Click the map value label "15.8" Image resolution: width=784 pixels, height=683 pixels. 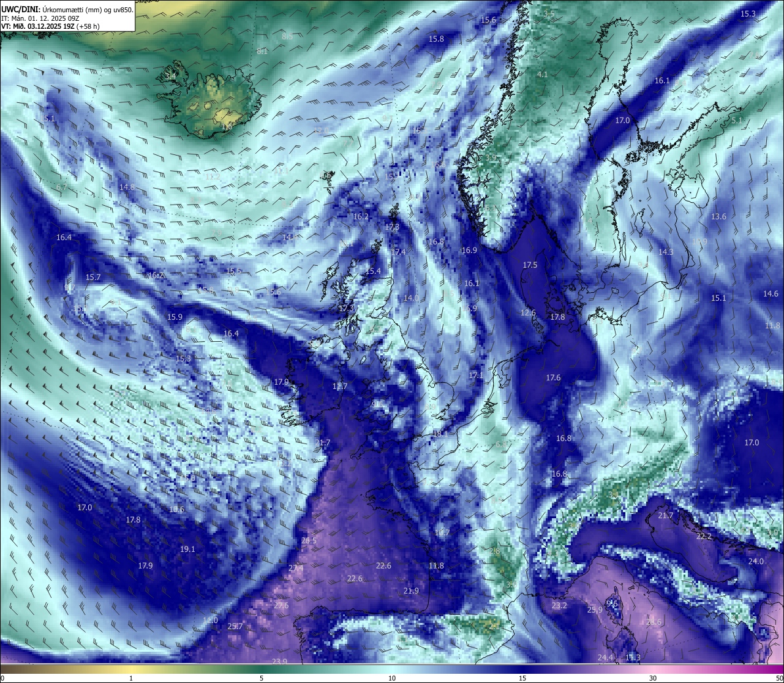(x=436, y=39)
